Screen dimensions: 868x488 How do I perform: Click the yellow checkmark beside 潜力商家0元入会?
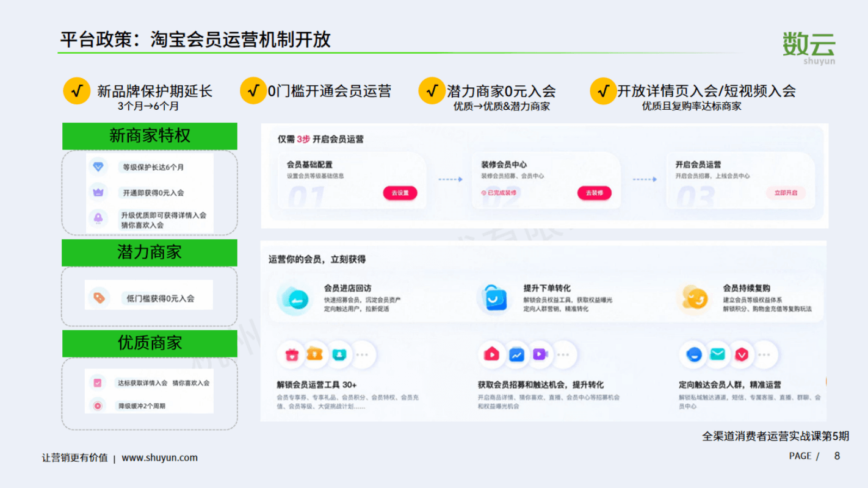432,91
